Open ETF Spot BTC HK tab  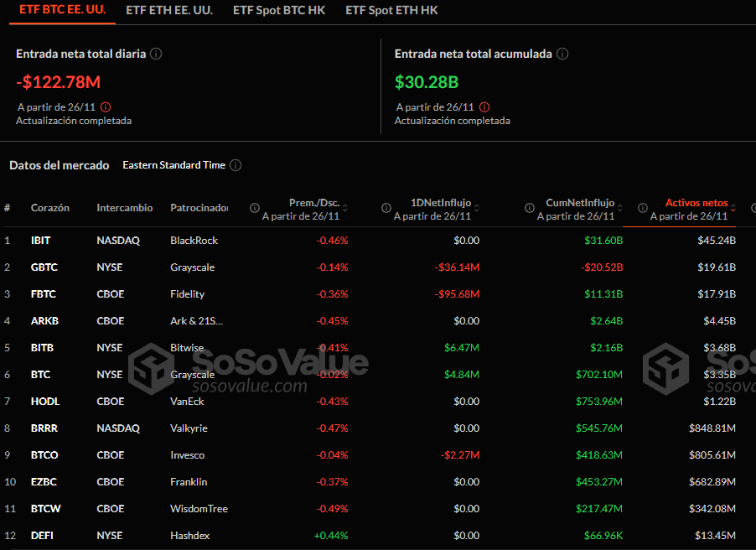point(280,11)
